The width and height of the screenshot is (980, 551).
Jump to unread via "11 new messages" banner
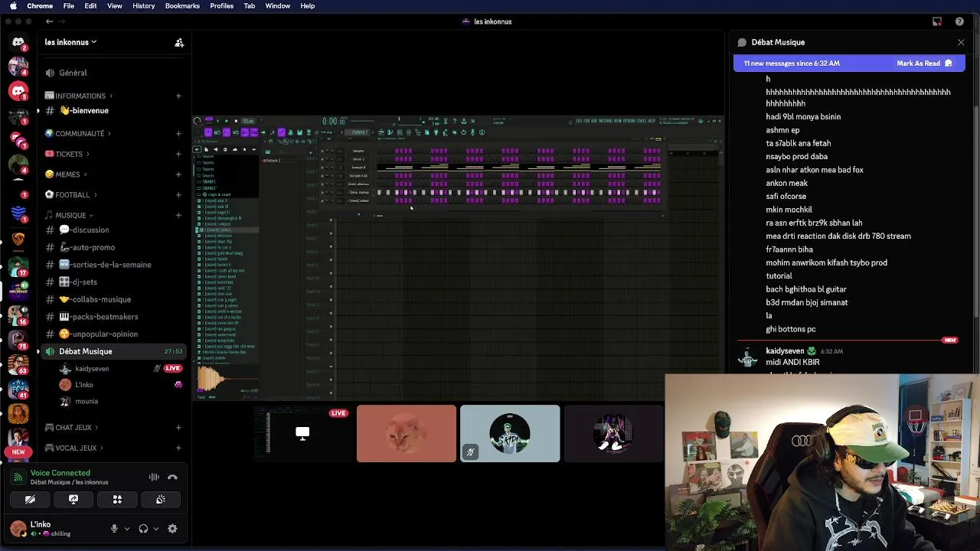tap(792, 64)
